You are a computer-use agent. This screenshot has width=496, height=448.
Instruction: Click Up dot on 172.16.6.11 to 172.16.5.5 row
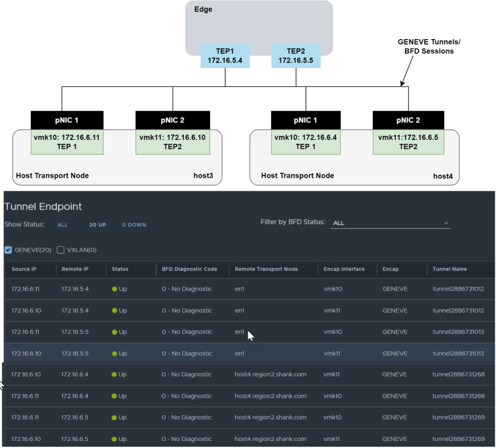[x=115, y=332]
